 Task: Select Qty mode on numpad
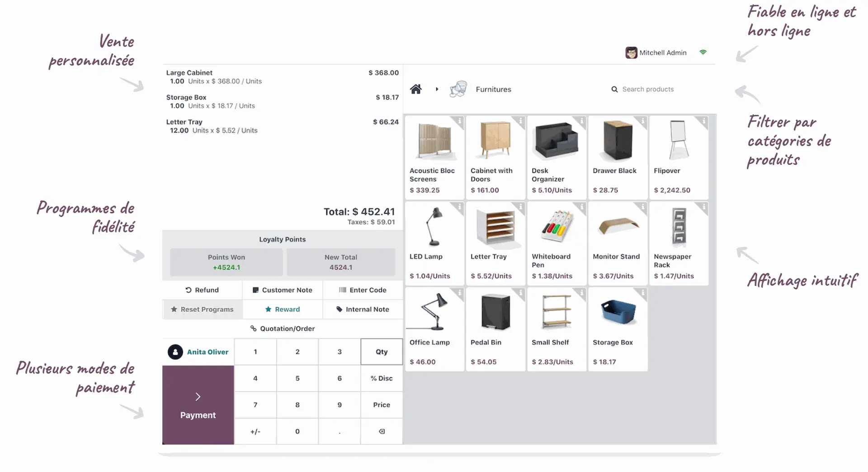pos(381,352)
